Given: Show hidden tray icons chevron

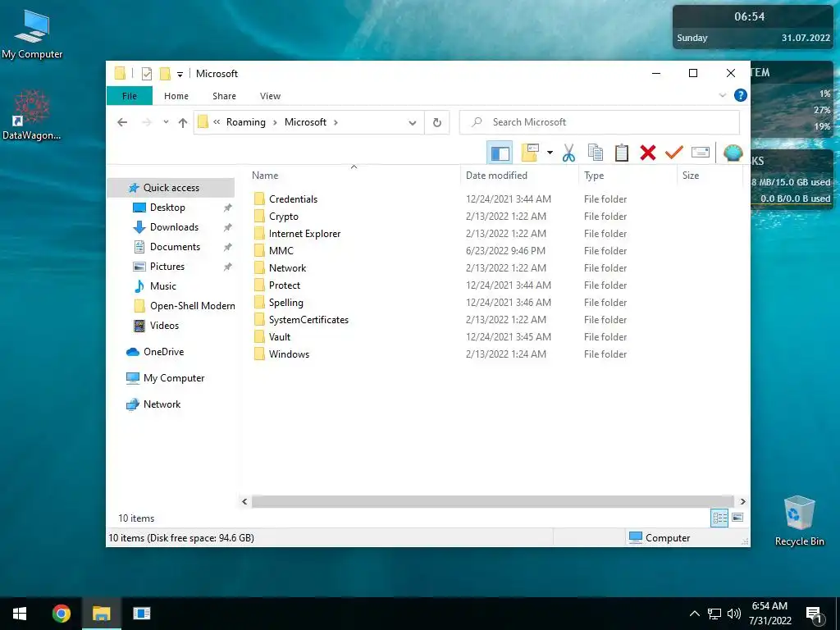Looking at the screenshot, I should [x=694, y=614].
